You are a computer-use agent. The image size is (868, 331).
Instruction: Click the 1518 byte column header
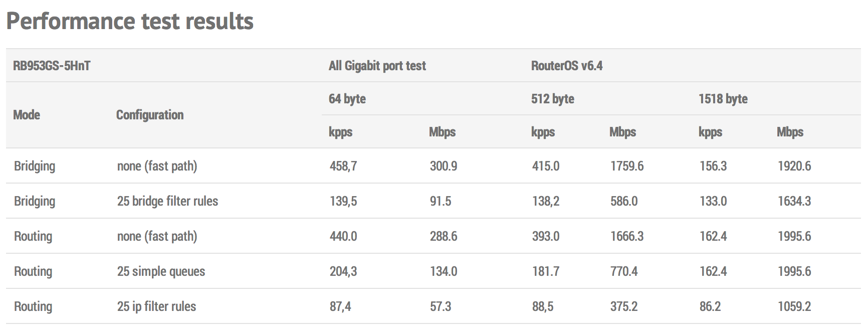click(x=723, y=99)
